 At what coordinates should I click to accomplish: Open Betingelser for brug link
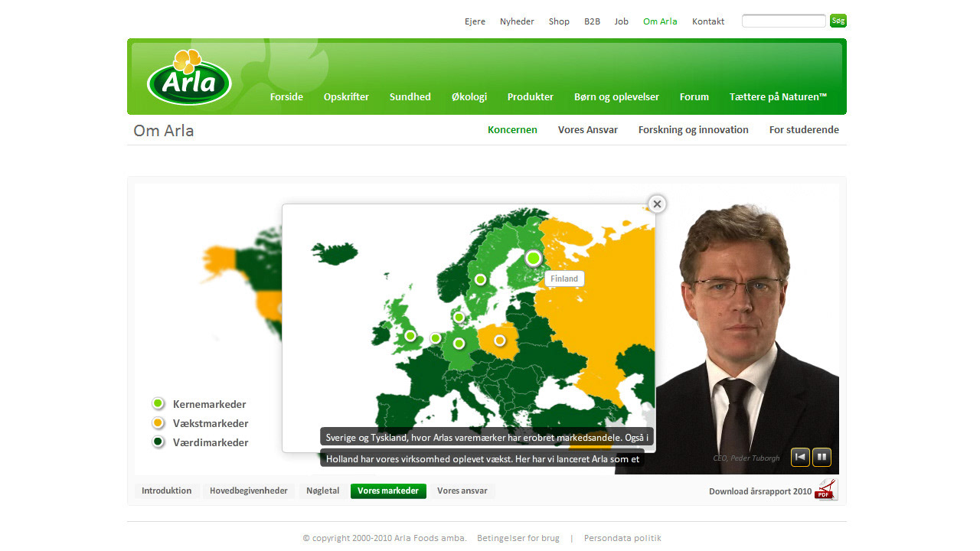(x=518, y=538)
